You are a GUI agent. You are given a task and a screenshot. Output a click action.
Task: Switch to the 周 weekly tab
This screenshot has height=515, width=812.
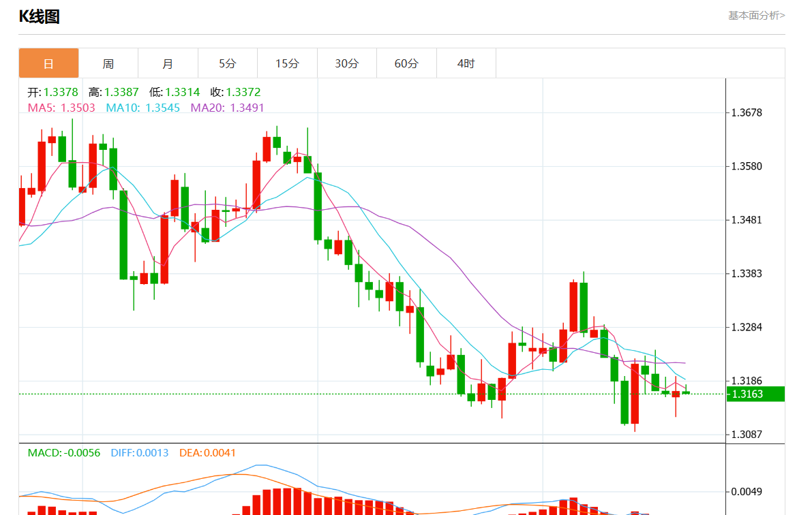(108, 63)
